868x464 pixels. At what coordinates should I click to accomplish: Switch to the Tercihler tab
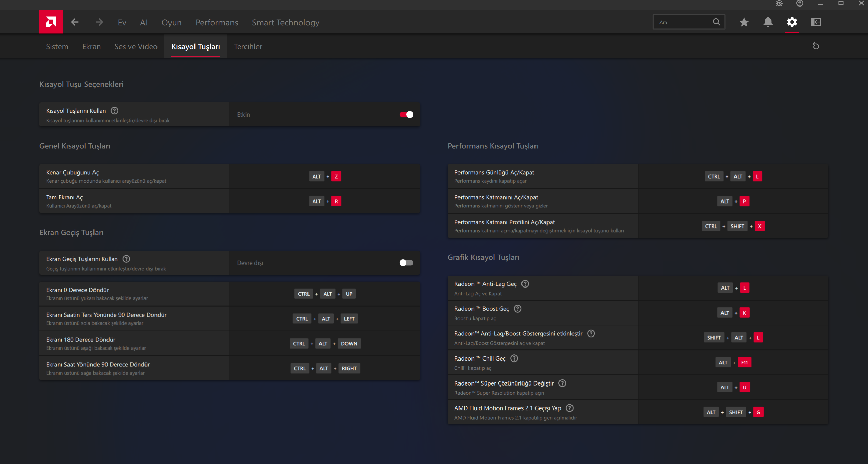(x=248, y=46)
